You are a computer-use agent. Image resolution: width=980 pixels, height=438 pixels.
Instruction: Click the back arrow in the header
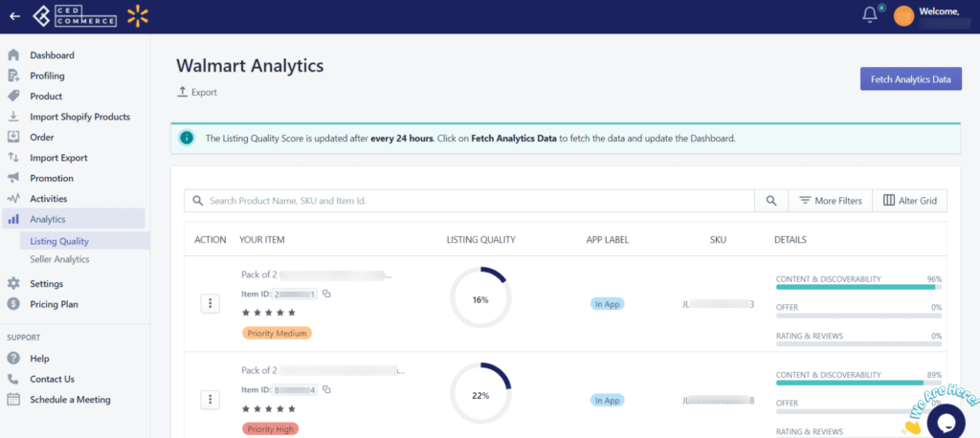[x=15, y=16]
